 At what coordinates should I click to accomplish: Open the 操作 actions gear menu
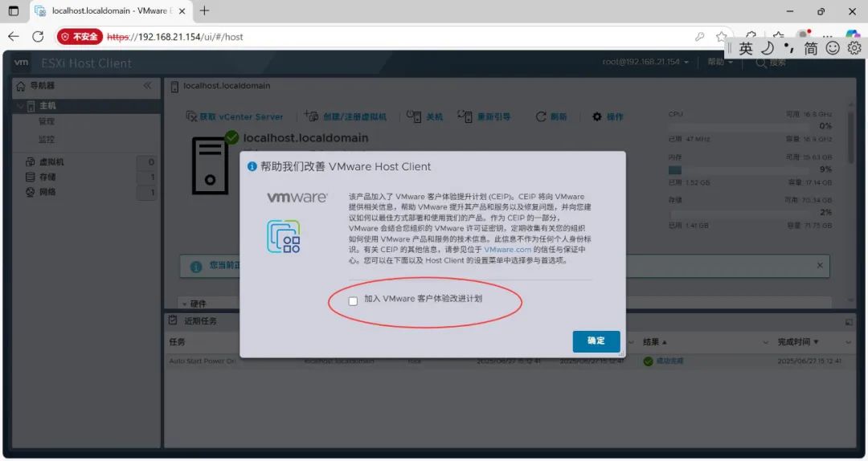point(608,116)
